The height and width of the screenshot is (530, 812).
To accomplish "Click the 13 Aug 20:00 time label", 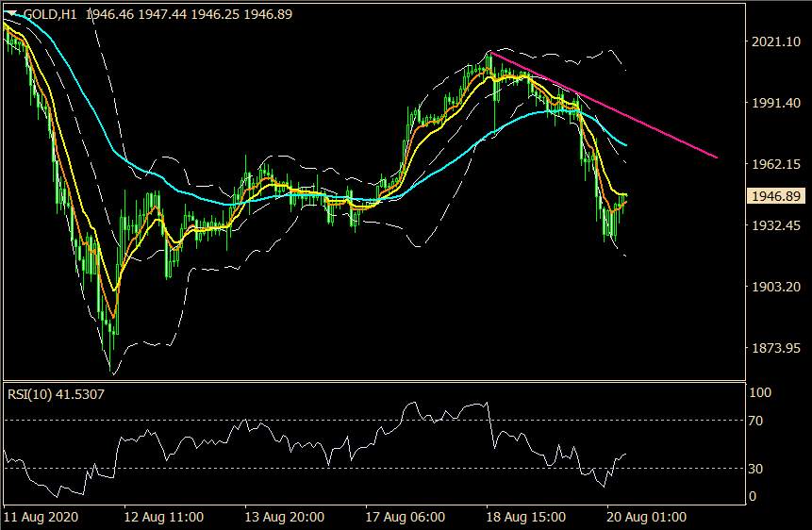I will 284,517.
